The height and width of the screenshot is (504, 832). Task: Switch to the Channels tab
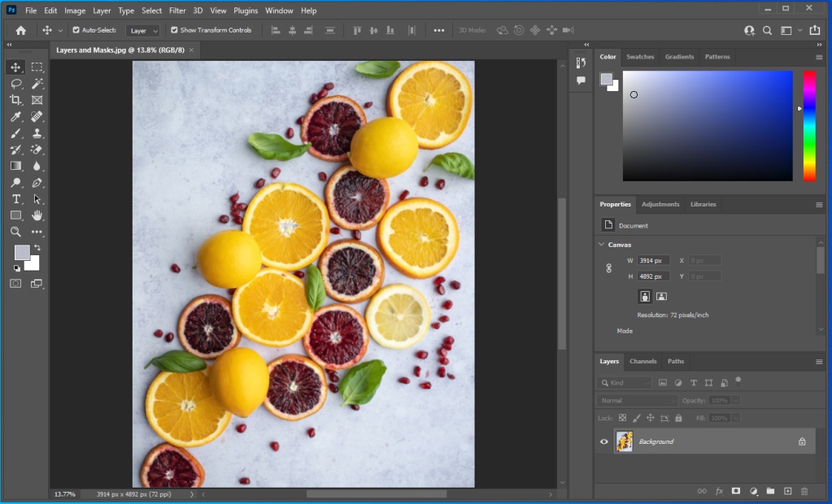tap(643, 361)
